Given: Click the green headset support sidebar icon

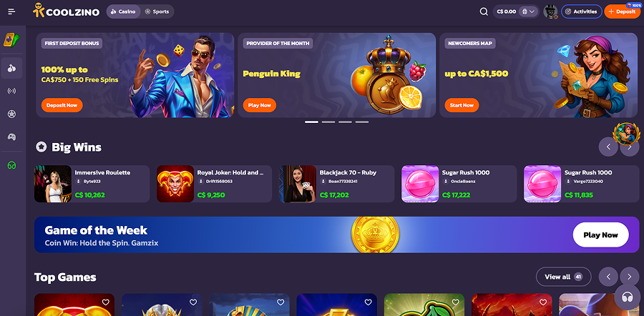Looking at the screenshot, I should click(11, 165).
